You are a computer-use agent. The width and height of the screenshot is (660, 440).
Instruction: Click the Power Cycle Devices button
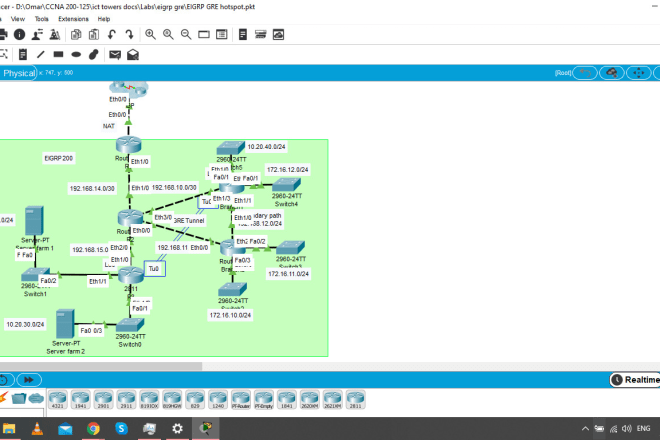click(5, 380)
